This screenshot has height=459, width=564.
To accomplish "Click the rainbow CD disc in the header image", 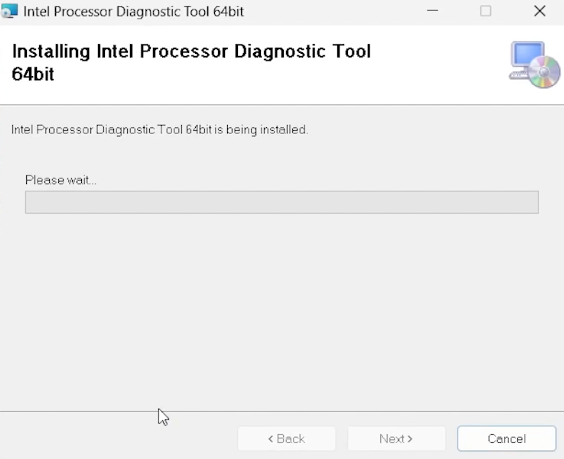I will tap(544, 72).
